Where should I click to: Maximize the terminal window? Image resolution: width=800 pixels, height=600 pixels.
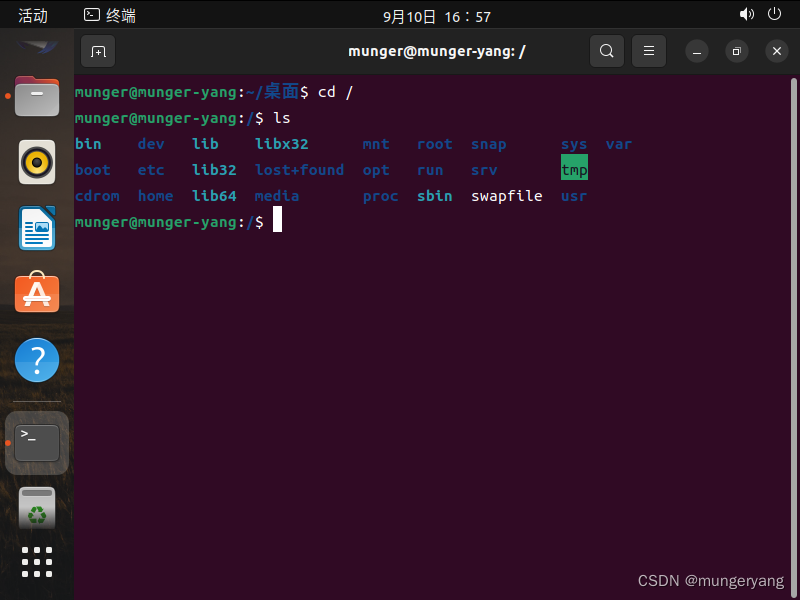pyautogui.click(x=736, y=52)
